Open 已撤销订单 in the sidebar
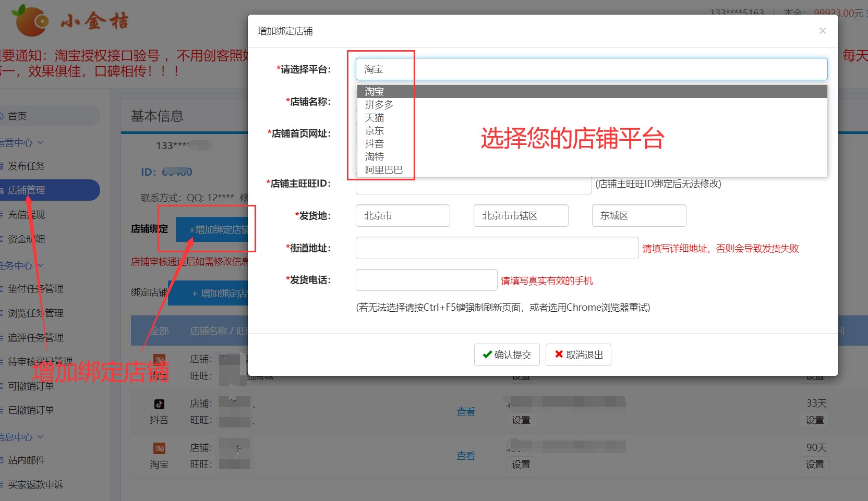 pos(31,410)
